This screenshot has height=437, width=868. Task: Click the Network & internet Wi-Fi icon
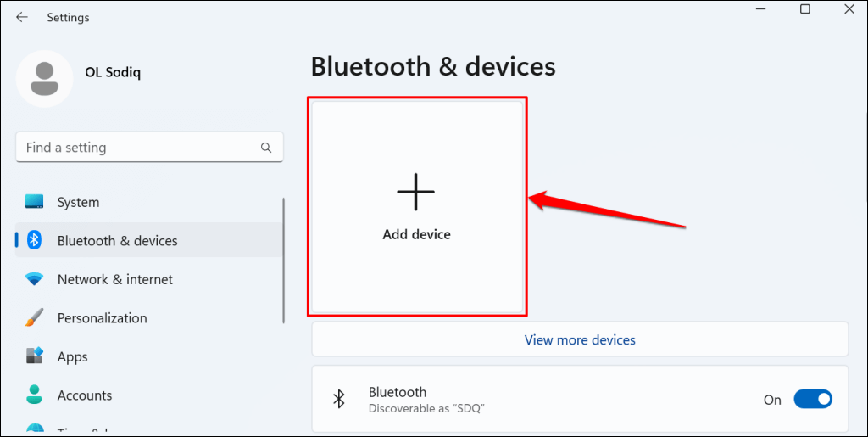click(x=34, y=279)
